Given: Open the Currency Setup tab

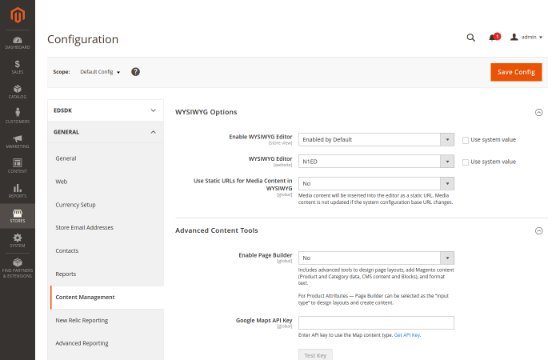Looking at the screenshot, I should pos(75,205).
